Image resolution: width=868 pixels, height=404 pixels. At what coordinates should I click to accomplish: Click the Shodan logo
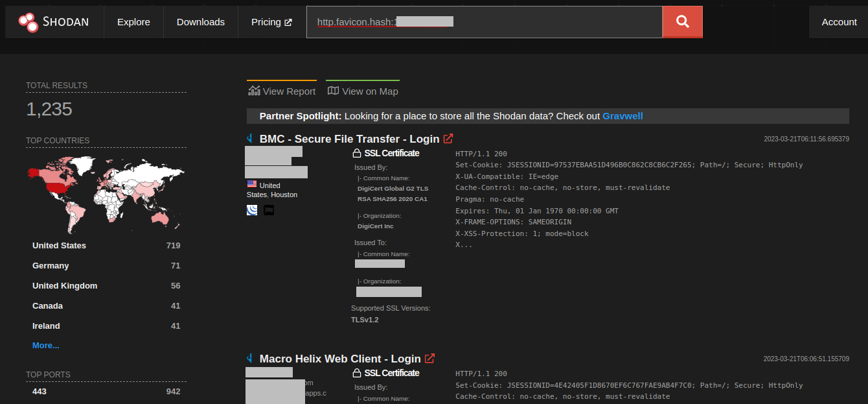pyautogui.click(x=54, y=22)
